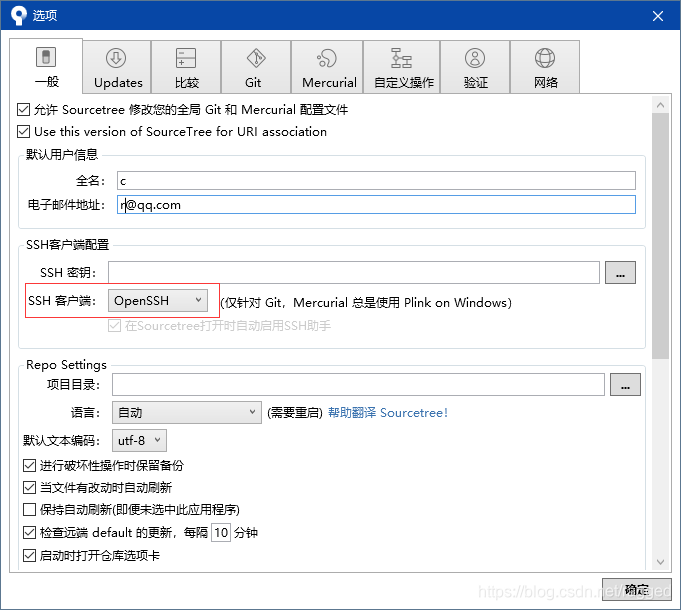Image resolution: width=681 pixels, height=610 pixels.
Task: Open the Git tab diamond icon
Action: 256,58
